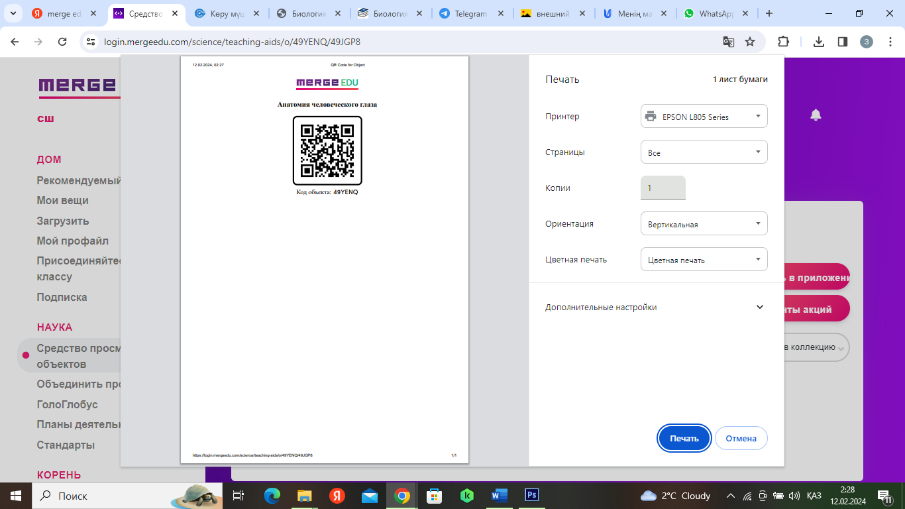Open Yandex Browser from taskbar
Viewport: 905px width, 509px height.
coord(337,496)
